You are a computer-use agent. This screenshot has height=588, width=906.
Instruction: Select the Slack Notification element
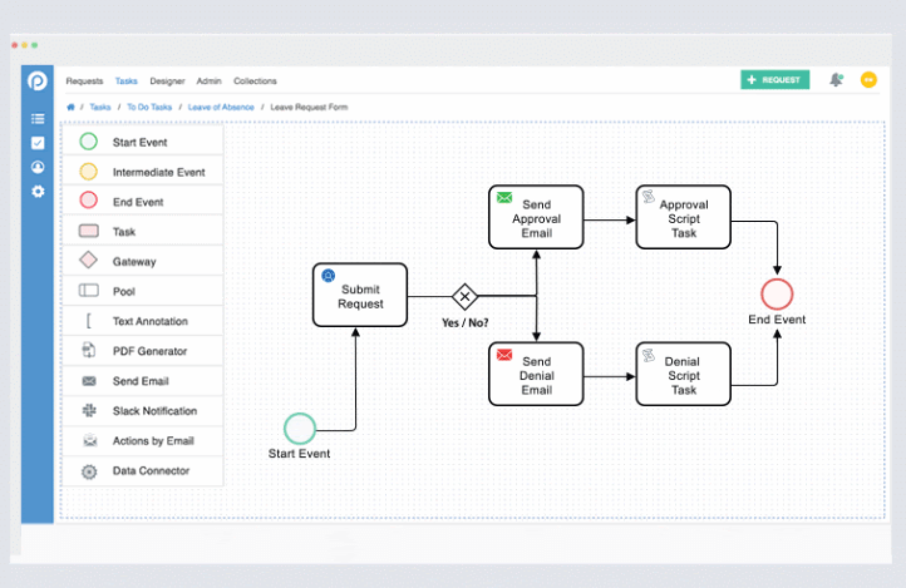(154, 411)
